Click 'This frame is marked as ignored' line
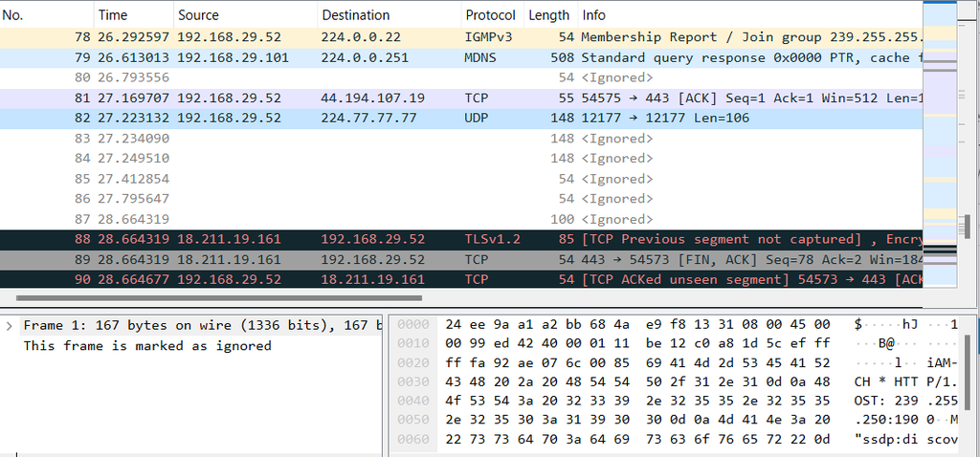The height and width of the screenshot is (457, 980). [x=147, y=345]
